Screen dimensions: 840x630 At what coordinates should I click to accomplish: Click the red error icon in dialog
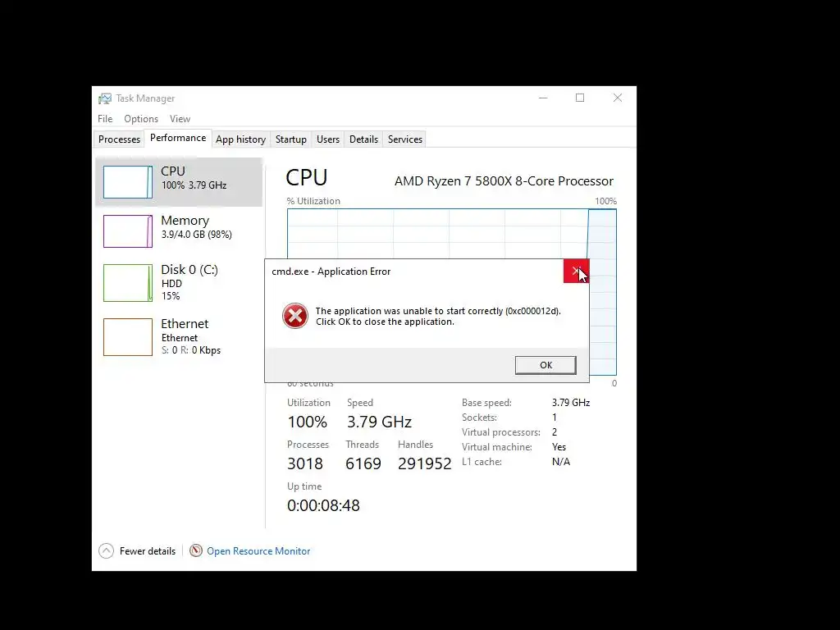[295, 316]
